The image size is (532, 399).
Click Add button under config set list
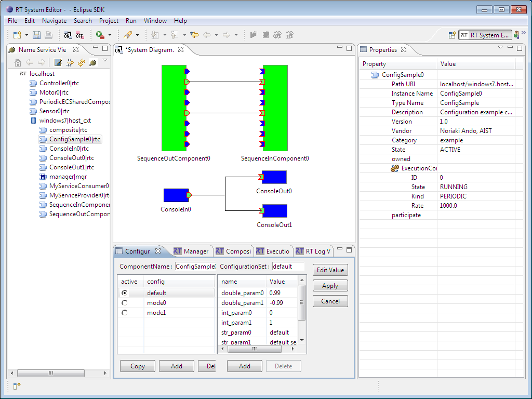pyautogui.click(x=177, y=366)
